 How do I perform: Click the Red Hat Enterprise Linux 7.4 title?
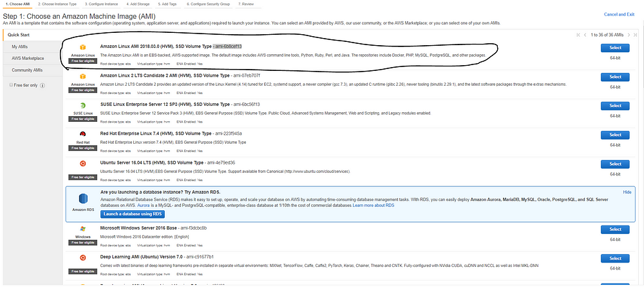(x=156, y=133)
